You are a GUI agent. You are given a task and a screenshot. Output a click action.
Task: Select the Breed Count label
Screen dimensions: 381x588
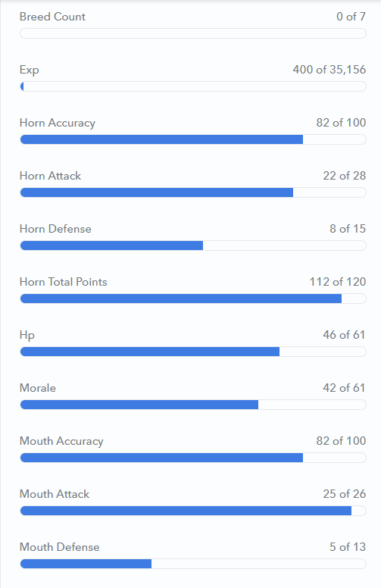(52, 17)
